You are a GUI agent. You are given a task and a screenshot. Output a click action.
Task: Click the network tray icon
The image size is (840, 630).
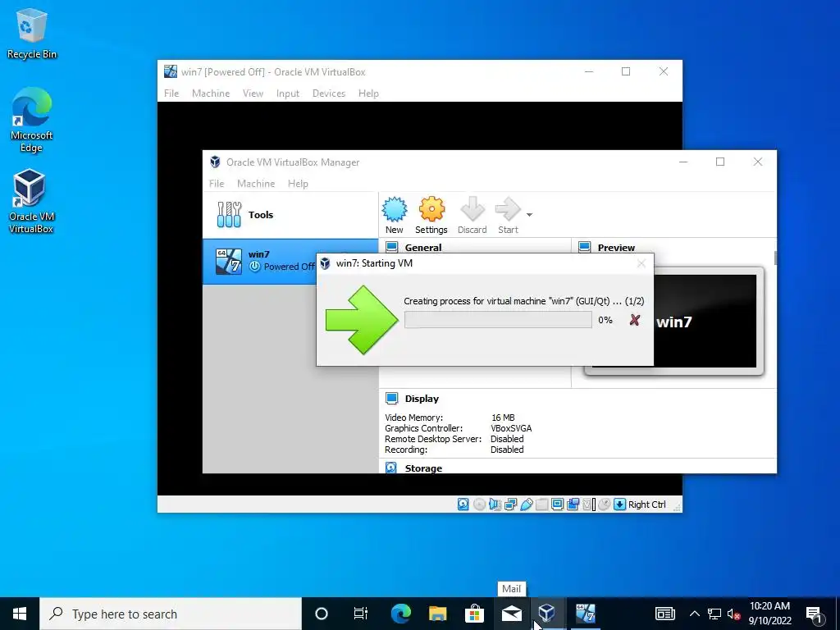coord(714,614)
